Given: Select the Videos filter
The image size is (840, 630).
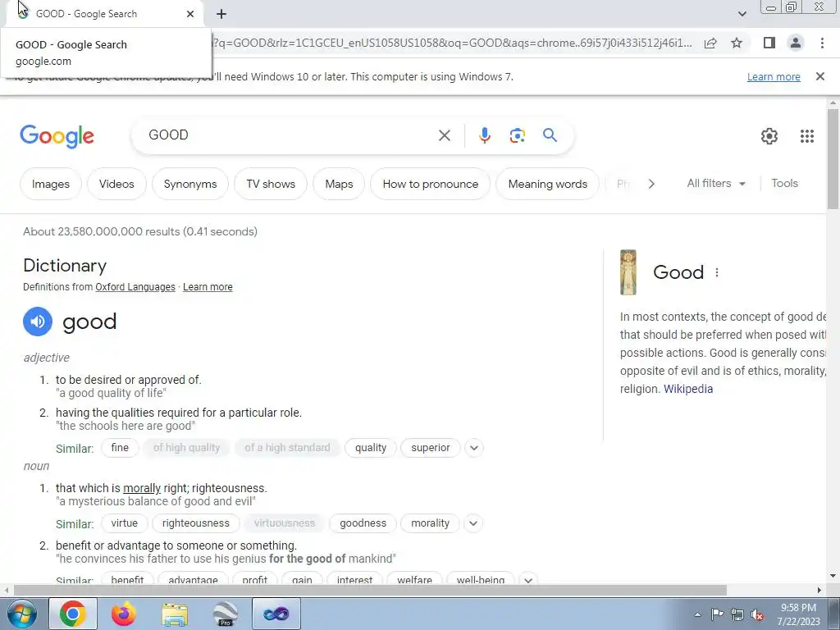Looking at the screenshot, I should pyautogui.click(x=116, y=184).
